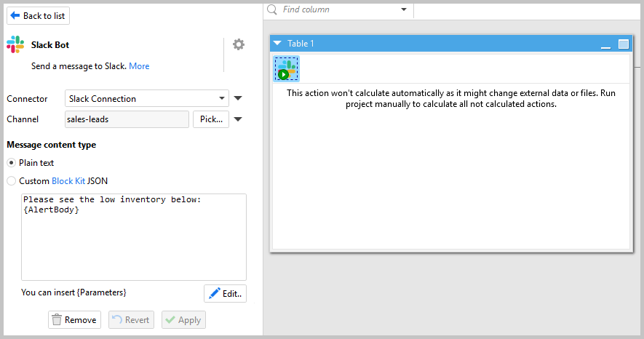Open the Block Kit link
The image size is (644, 339).
click(68, 181)
